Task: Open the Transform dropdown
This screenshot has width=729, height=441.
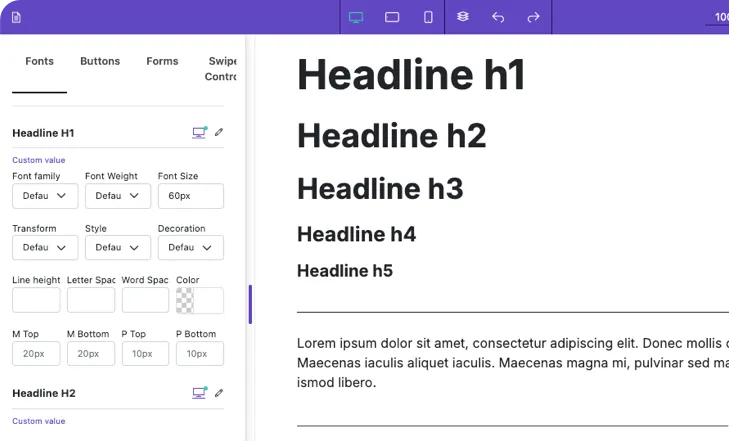Action: (45, 247)
